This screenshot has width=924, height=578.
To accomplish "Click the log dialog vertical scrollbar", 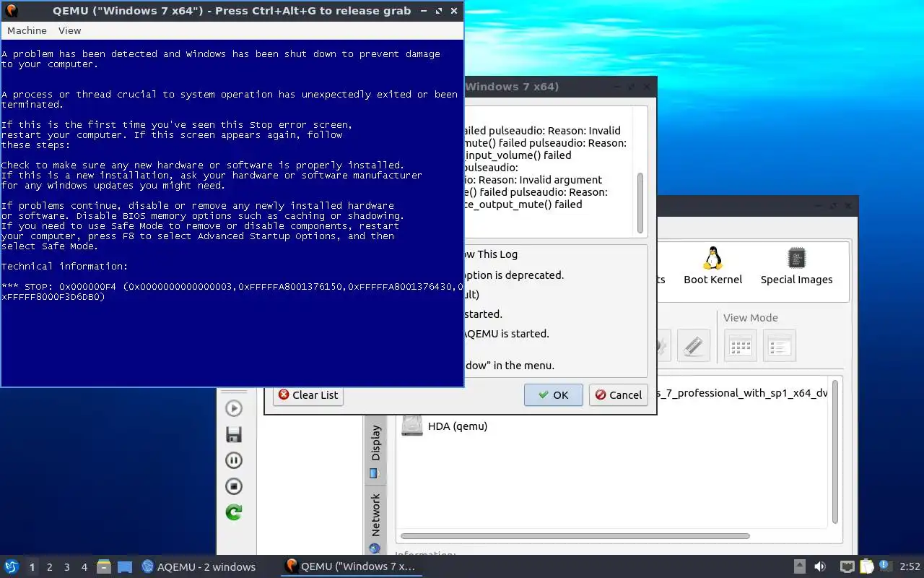I will click(640, 202).
